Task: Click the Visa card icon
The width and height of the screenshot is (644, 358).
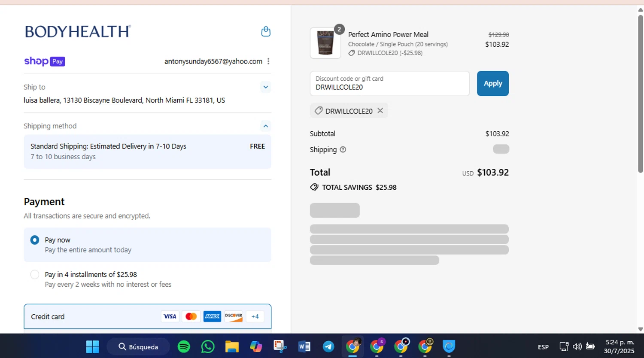Action: coord(170,316)
